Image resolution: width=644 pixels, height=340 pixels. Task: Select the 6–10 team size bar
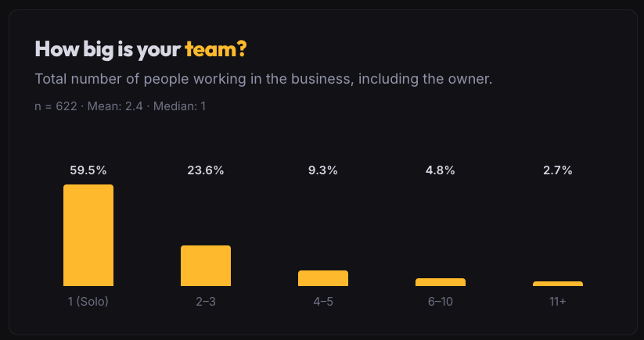point(441,282)
